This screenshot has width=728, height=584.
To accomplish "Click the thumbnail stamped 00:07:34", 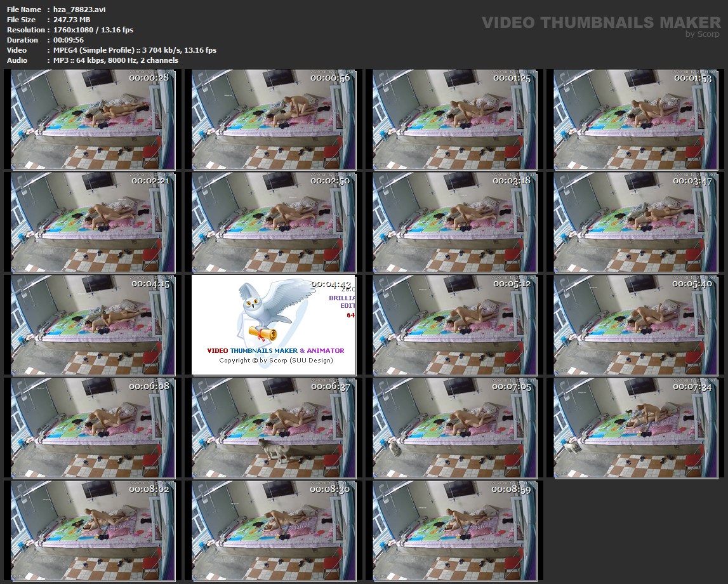I will point(635,428).
